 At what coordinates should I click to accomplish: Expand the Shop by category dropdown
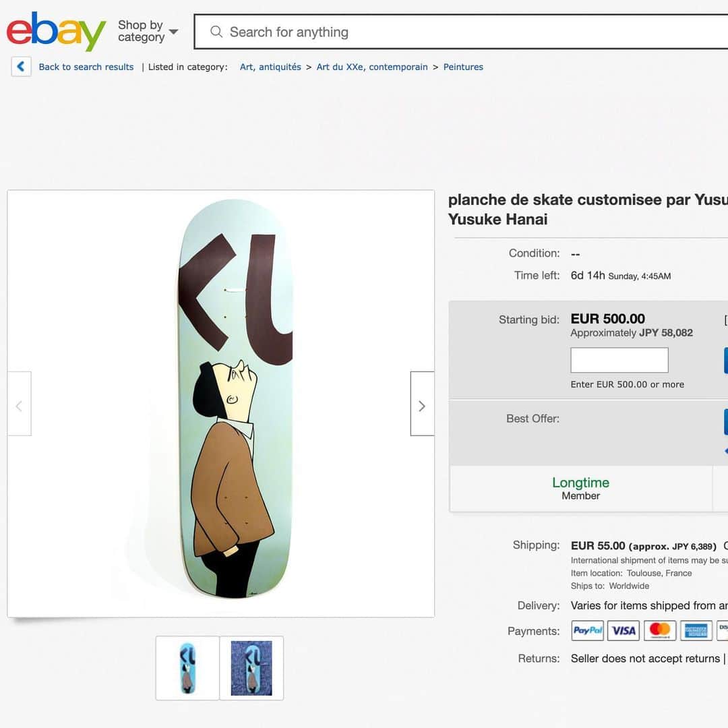[x=148, y=31]
